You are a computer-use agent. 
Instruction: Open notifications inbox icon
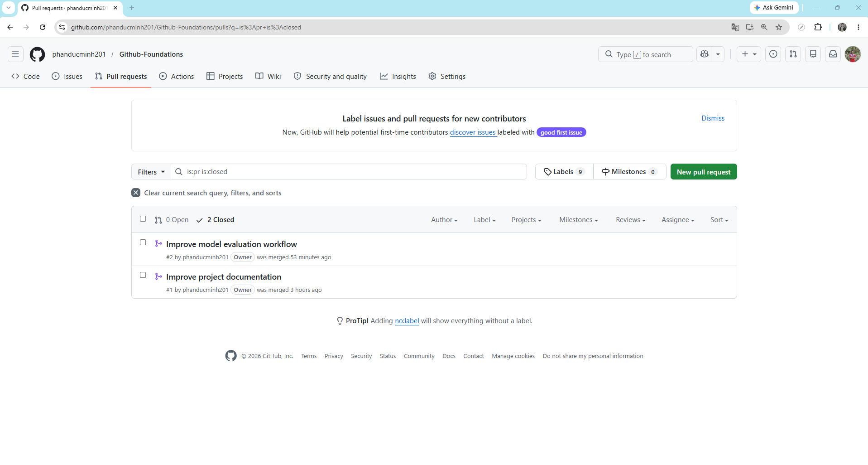[x=833, y=54]
